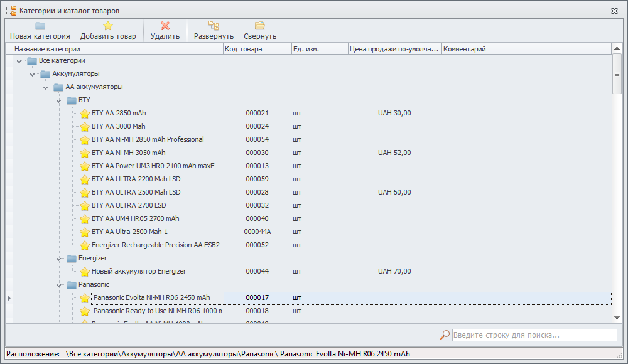The width and height of the screenshot is (628, 364).
Task: Click the Название категории column header
Action: pos(117,49)
